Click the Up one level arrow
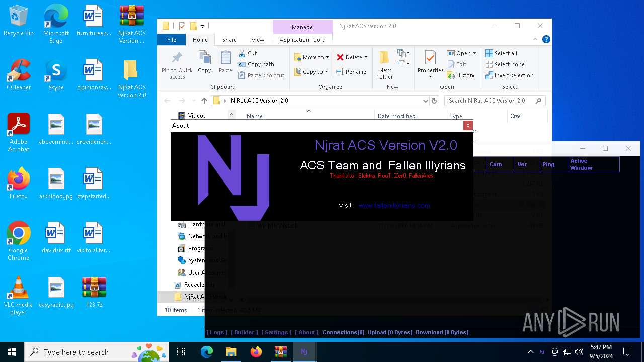The height and width of the screenshot is (362, 644). [204, 101]
